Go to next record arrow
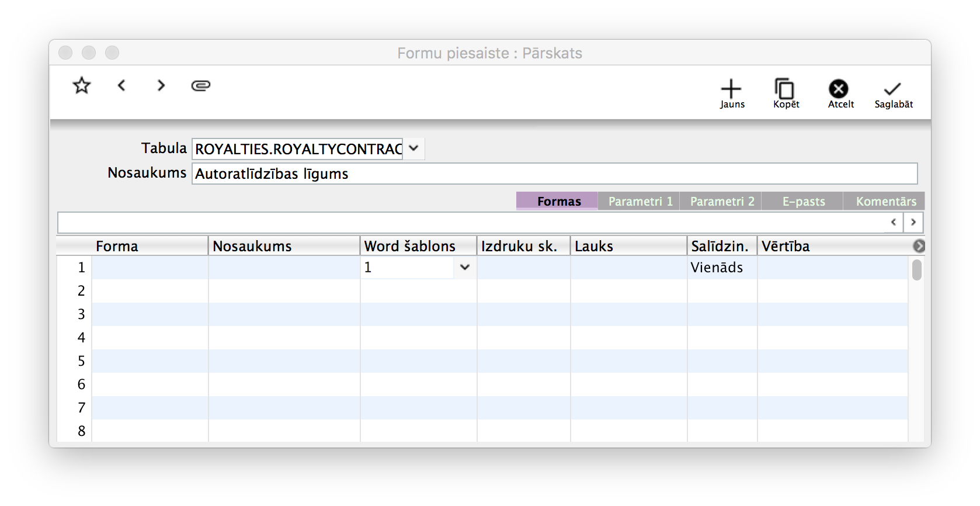This screenshot has width=980, height=506. pos(161,86)
